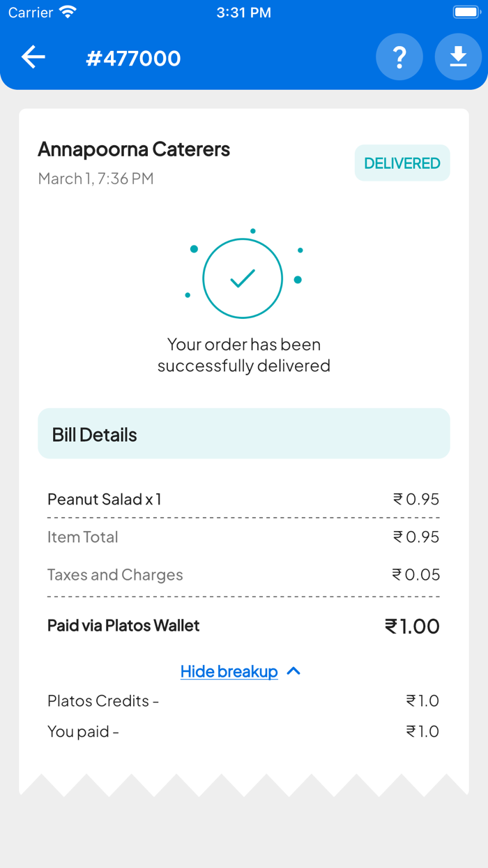488x868 pixels.
Task: Click Hide breakup to collapse payment details
Action: [229, 671]
